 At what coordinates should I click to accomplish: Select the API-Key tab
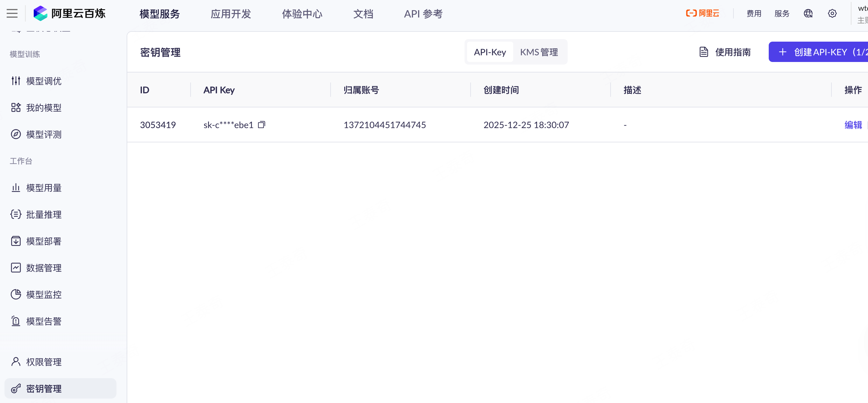[490, 52]
